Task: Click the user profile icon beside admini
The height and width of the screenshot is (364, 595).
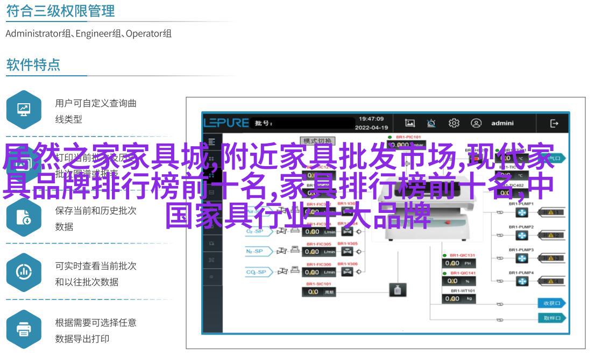Action: click(476, 123)
